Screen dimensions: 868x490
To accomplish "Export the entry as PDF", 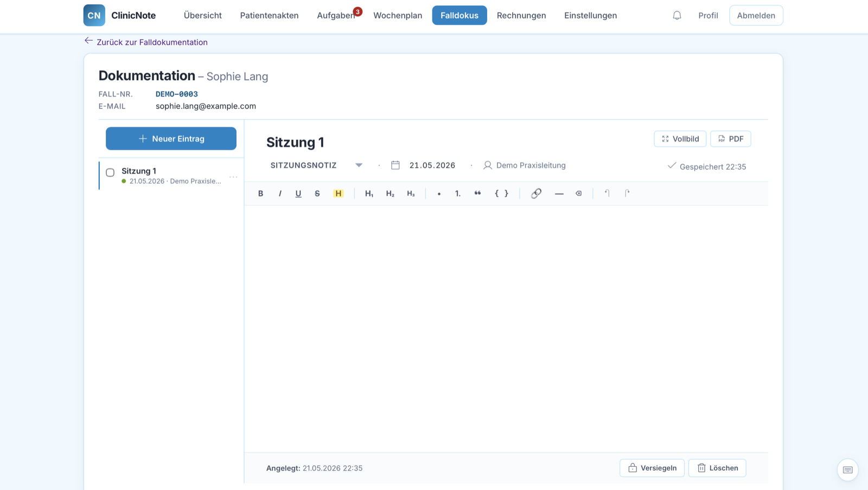I will coord(731,139).
